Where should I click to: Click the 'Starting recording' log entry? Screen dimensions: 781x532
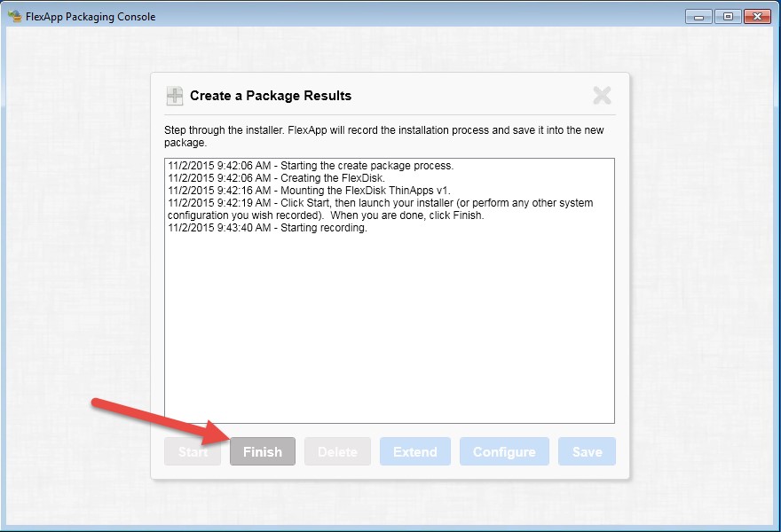(x=267, y=228)
